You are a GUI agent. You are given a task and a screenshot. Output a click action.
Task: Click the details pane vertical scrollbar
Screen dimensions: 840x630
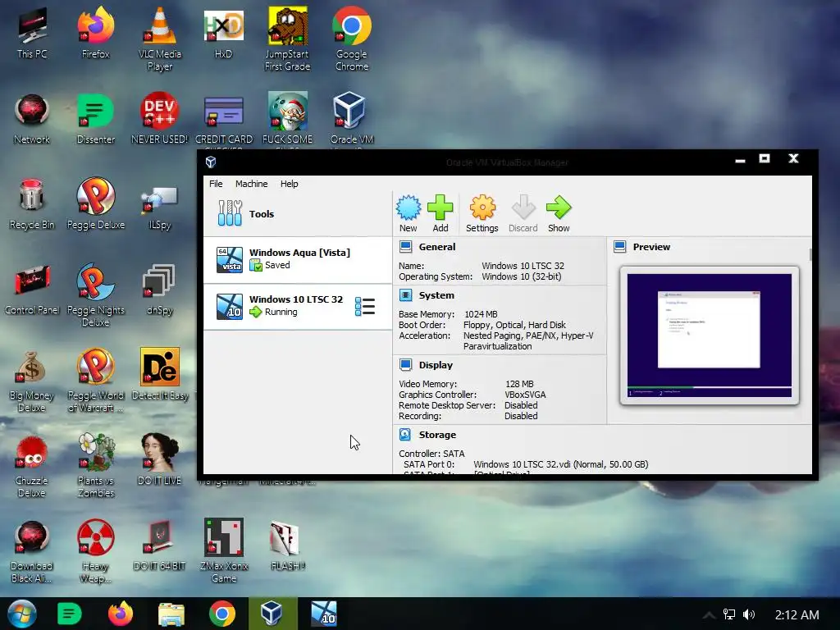(810, 255)
